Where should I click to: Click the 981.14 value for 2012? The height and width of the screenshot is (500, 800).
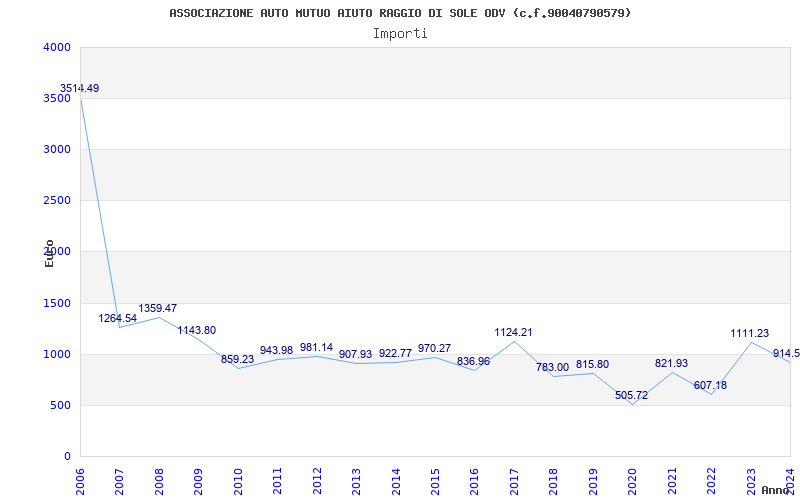point(316,348)
